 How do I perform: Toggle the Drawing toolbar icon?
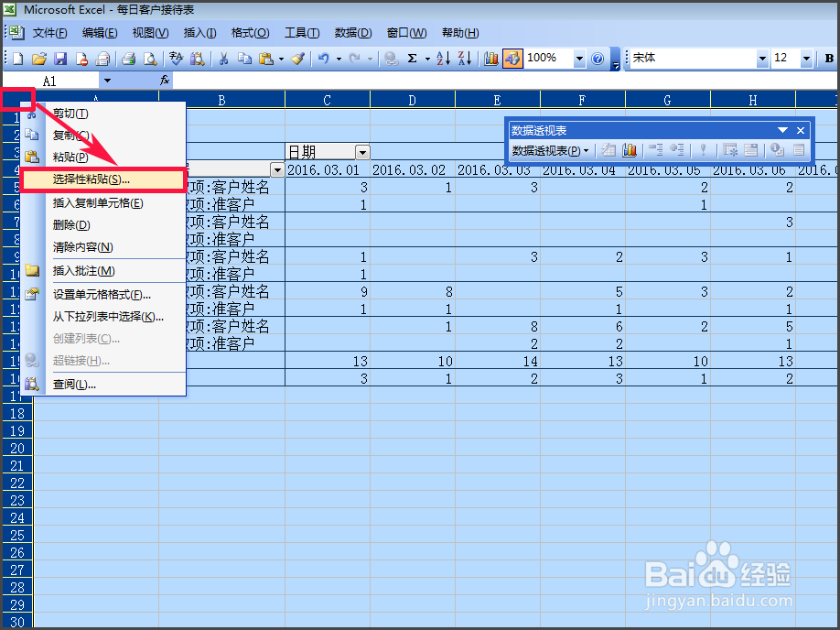[x=512, y=59]
